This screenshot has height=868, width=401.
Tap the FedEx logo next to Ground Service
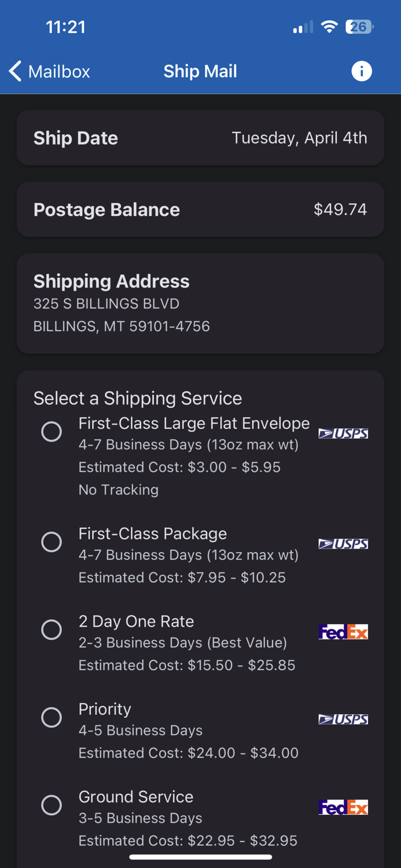[x=343, y=807]
